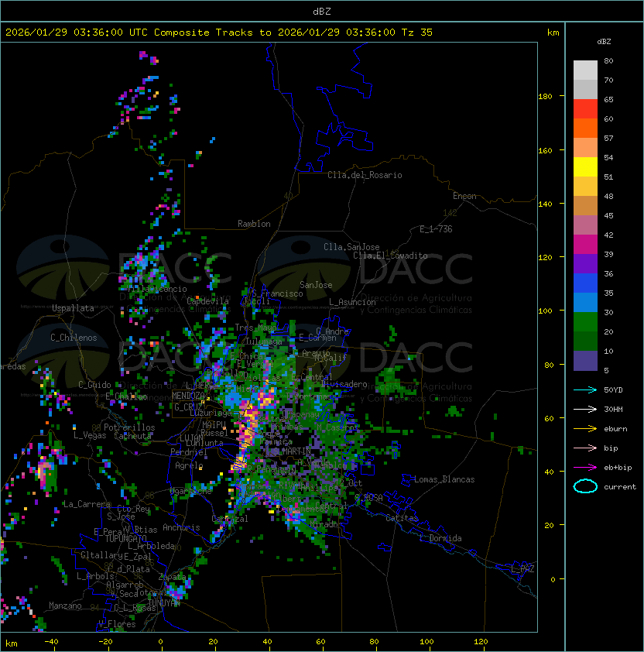Pick the magenta 39–42 dBZ swatch
Image resolution: width=644 pixels, height=652 pixels.
point(585,245)
